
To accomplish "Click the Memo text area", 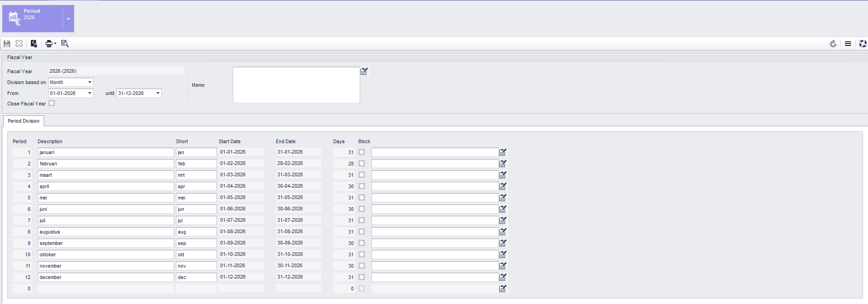I will [296, 85].
